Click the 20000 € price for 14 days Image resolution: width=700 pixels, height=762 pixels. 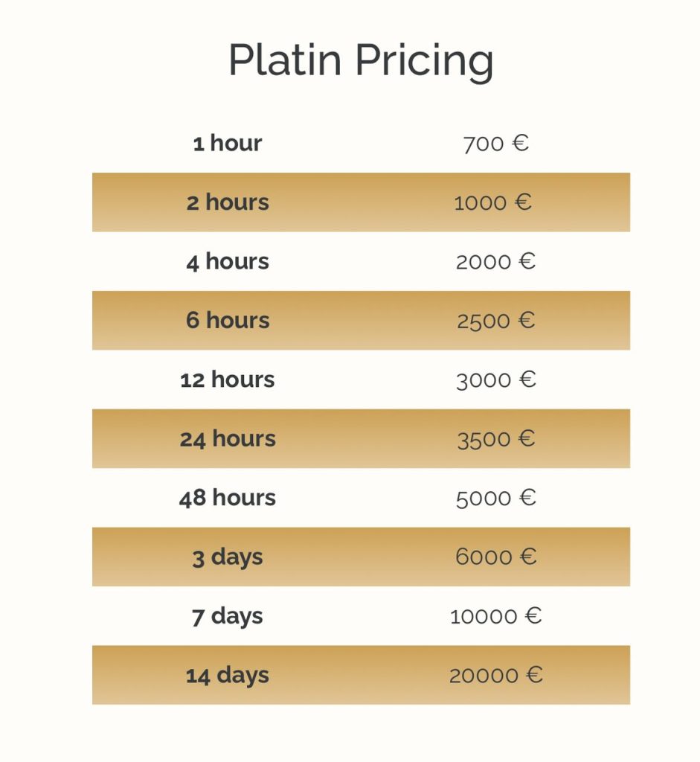click(495, 676)
